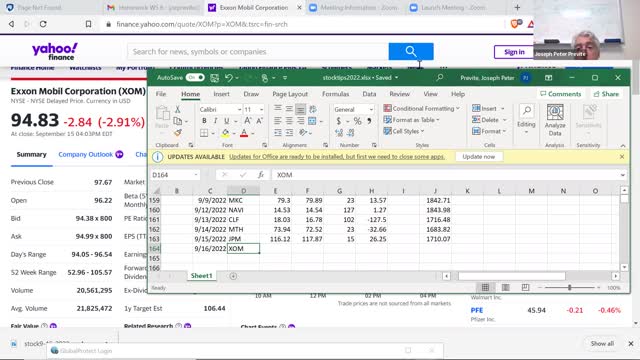Adjust the zoom slider handle

(569, 288)
